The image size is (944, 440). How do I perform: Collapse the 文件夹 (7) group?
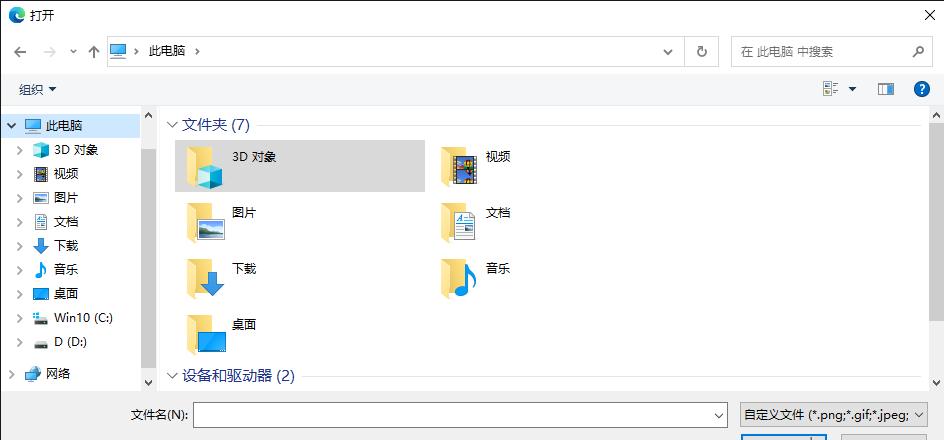(171, 125)
